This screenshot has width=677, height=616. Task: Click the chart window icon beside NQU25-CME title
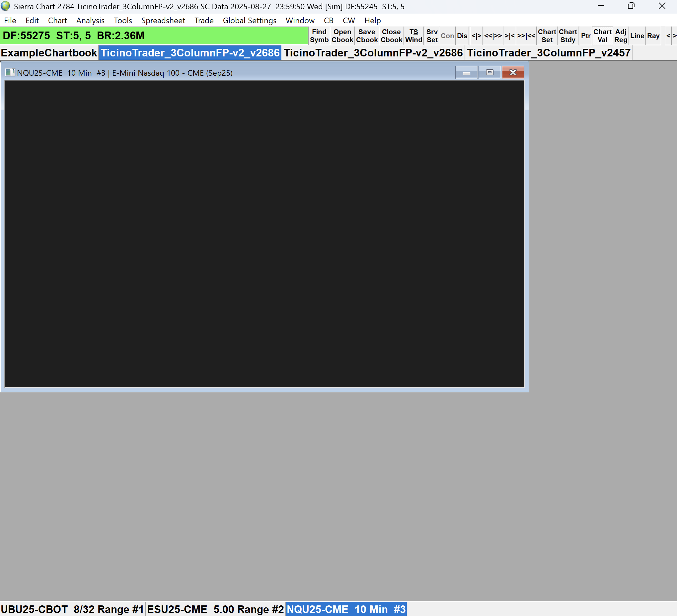10,73
